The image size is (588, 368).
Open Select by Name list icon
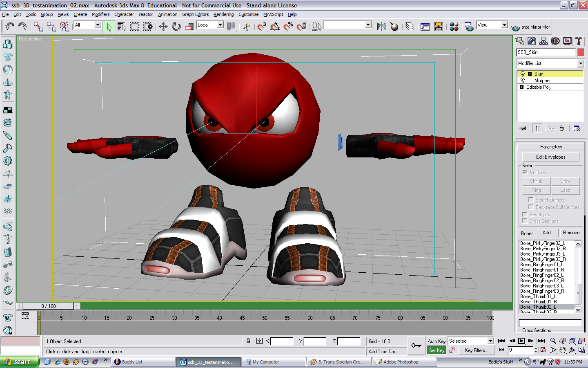(121, 27)
